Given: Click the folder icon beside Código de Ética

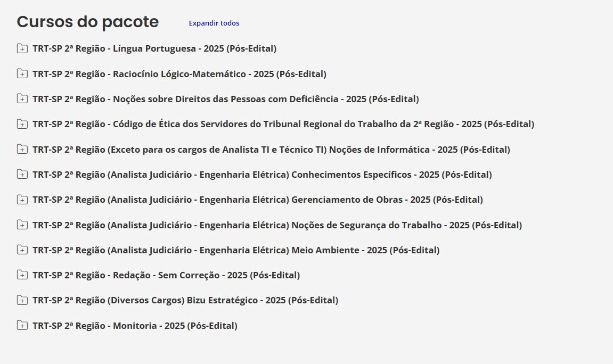Looking at the screenshot, I should [22, 124].
